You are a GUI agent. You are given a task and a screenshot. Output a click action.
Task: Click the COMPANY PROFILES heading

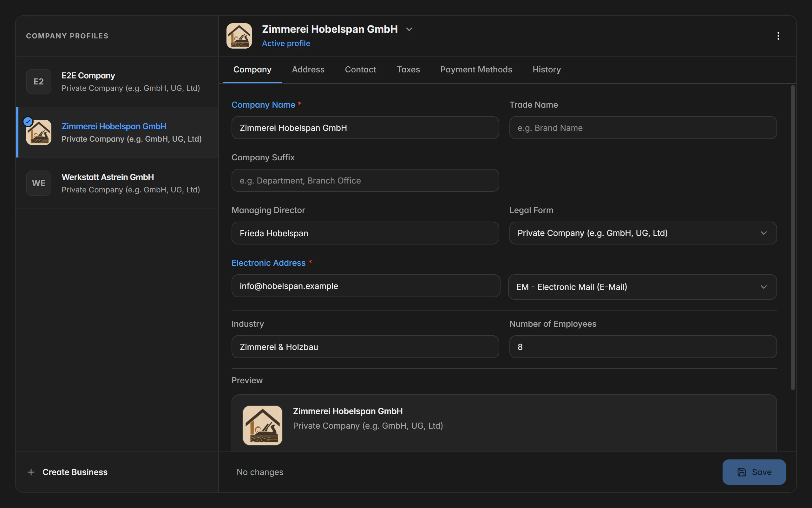coord(67,36)
